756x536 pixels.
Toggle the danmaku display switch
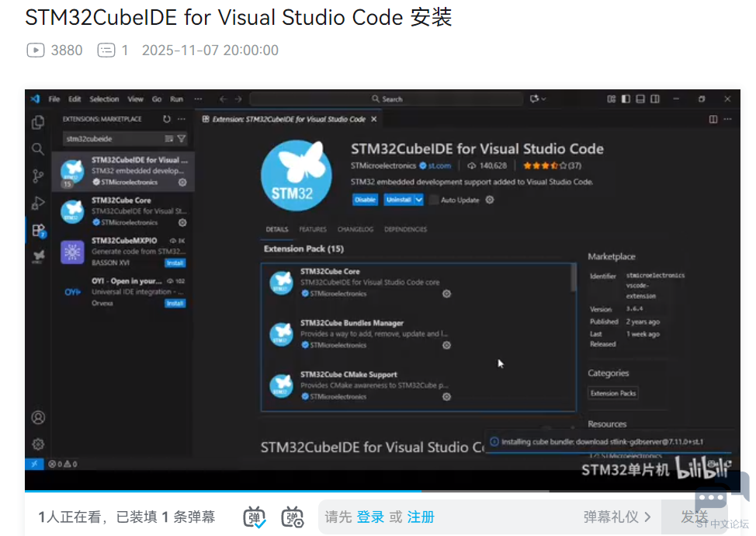coord(254,517)
